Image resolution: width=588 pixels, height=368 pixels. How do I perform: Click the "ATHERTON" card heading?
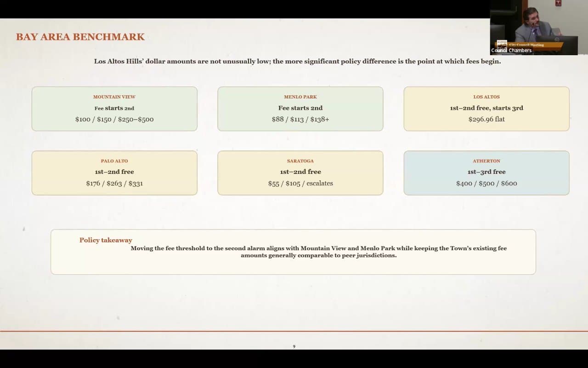(486, 161)
